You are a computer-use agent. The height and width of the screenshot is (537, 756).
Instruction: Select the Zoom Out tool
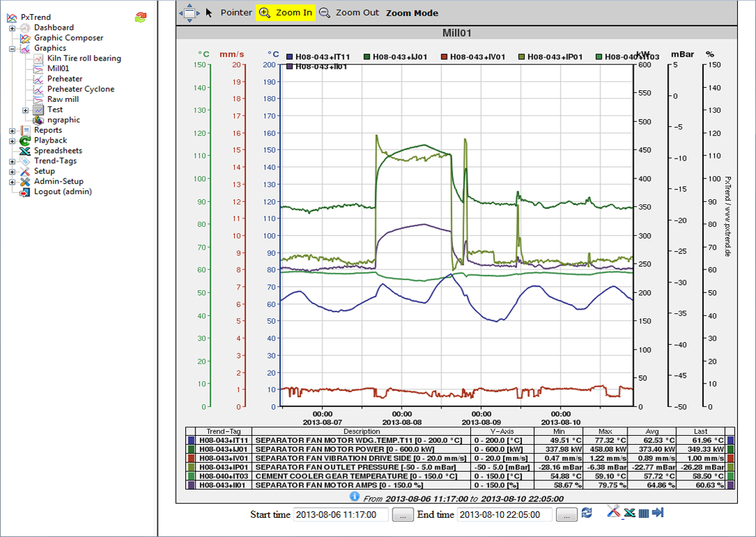[x=349, y=13]
